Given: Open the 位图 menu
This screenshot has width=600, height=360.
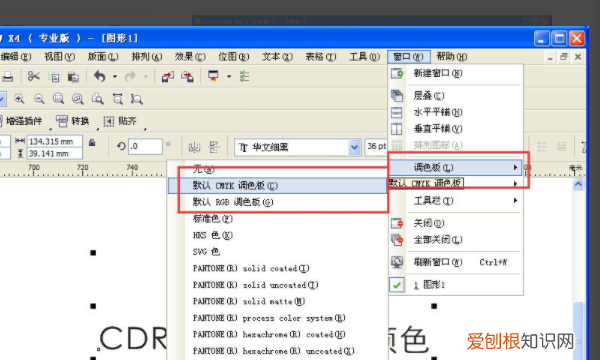Looking at the screenshot, I should [233, 57].
